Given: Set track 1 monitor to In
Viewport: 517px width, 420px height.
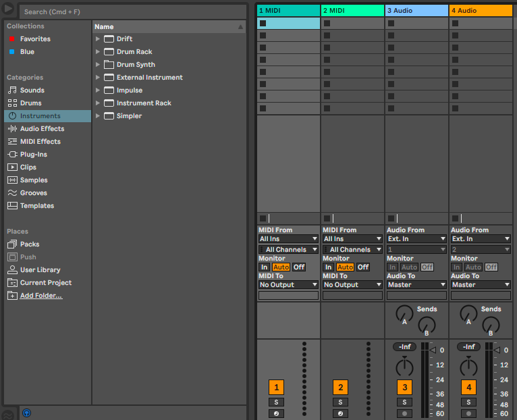Looking at the screenshot, I should (x=265, y=267).
